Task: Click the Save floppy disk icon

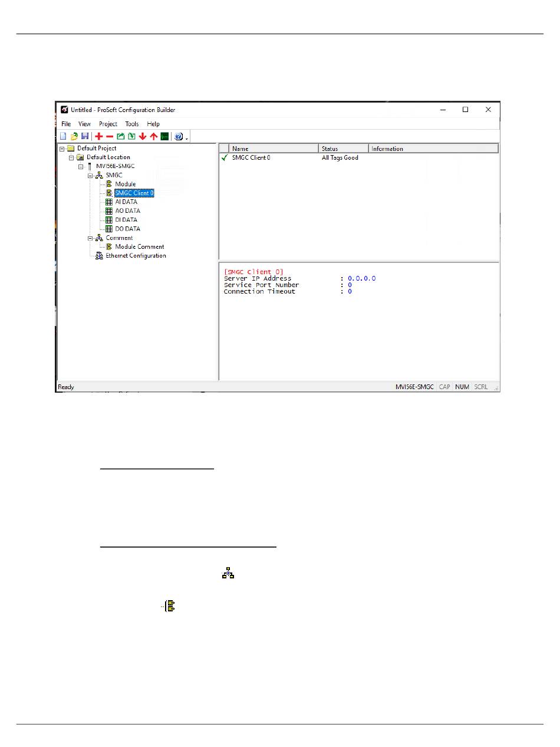Action: click(84, 137)
